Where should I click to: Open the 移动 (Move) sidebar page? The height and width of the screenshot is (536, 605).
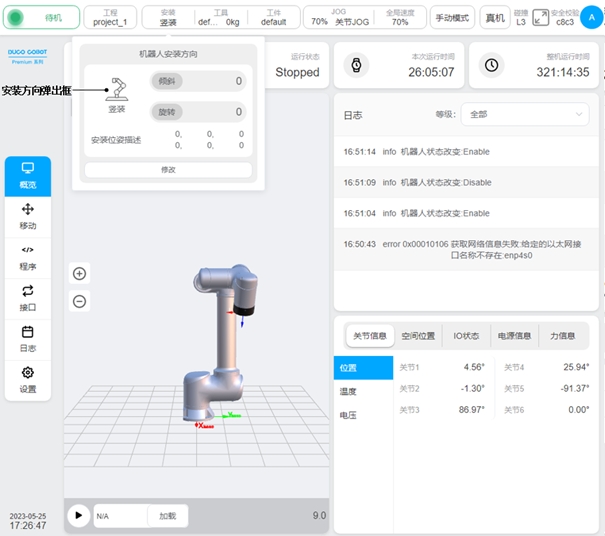point(28,216)
